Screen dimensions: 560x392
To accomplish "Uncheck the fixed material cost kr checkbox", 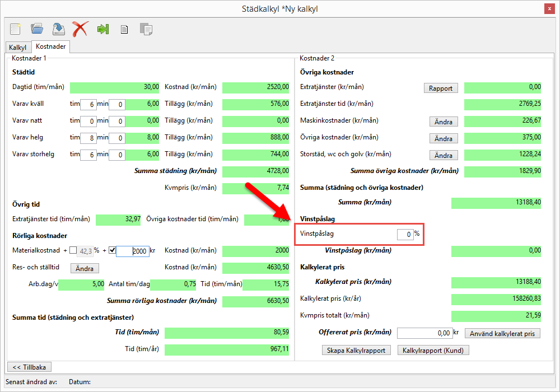I will point(111,250).
